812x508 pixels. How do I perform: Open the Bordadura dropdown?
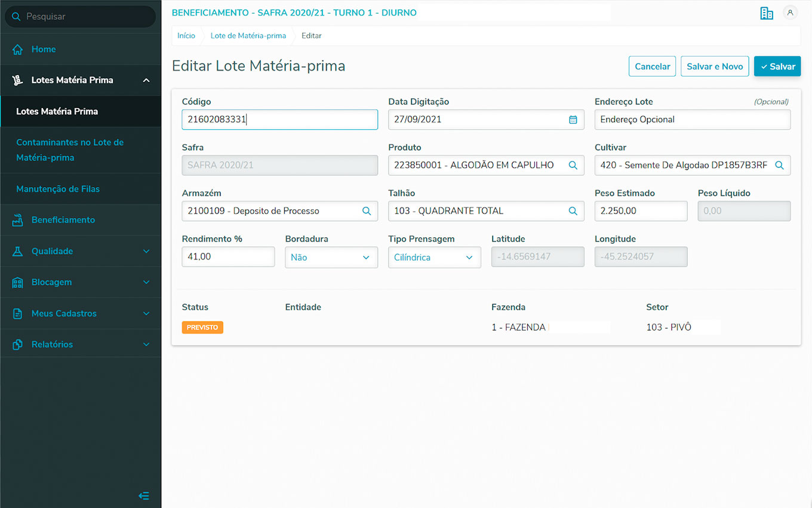click(331, 258)
